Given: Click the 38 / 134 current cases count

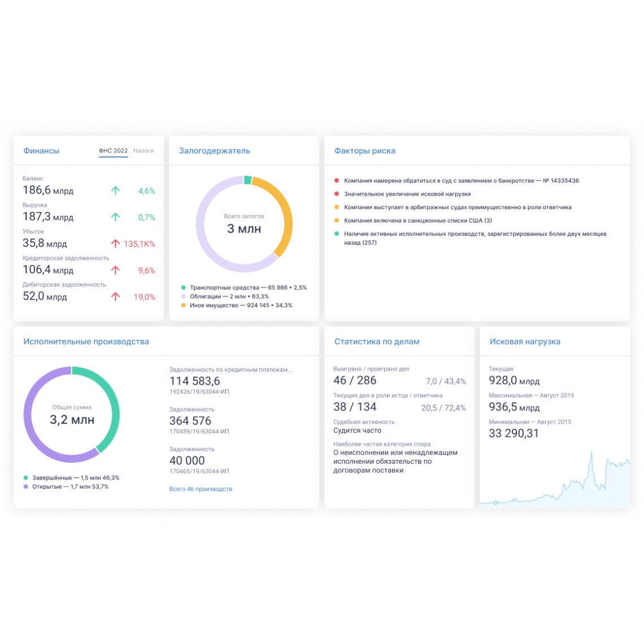Looking at the screenshot, I should tap(355, 407).
